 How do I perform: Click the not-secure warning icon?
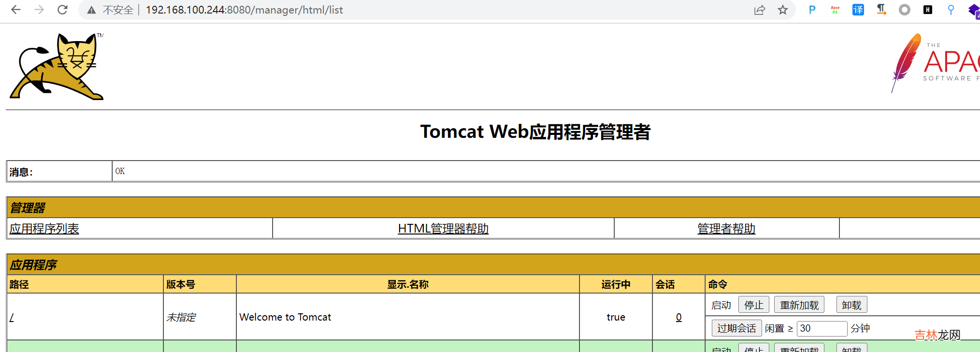point(91,10)
